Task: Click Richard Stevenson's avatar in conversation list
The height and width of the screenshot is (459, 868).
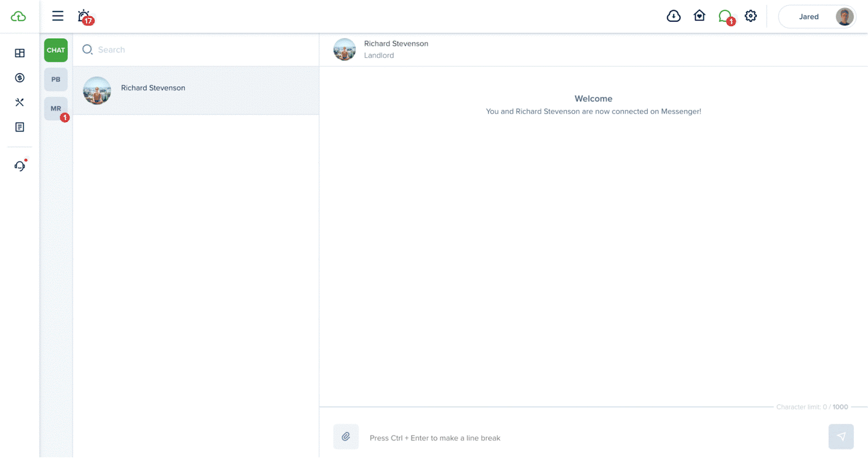Action: [x=97, y=91]
